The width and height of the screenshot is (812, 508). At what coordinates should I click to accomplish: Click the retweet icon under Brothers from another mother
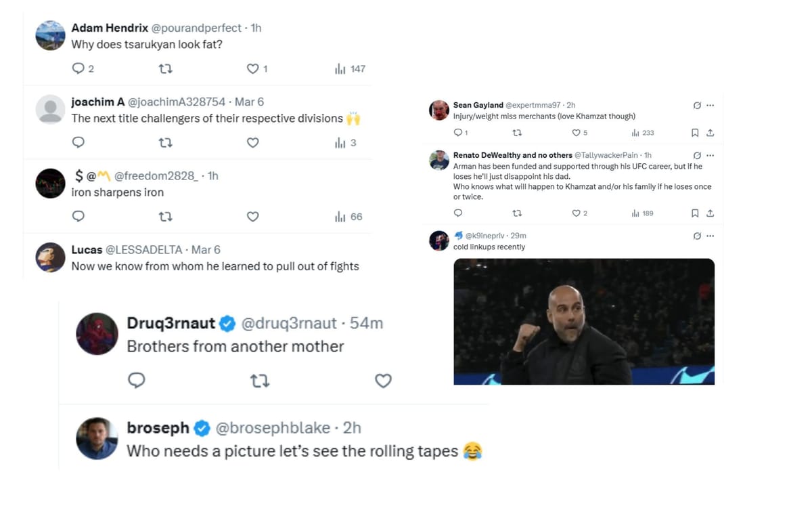point(260,381)
